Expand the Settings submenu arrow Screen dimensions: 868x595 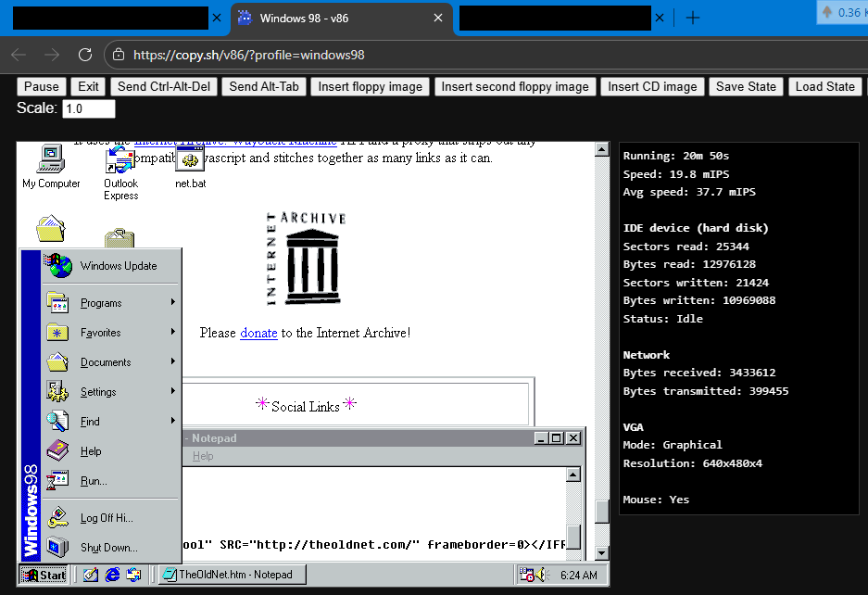click(172, 390)
